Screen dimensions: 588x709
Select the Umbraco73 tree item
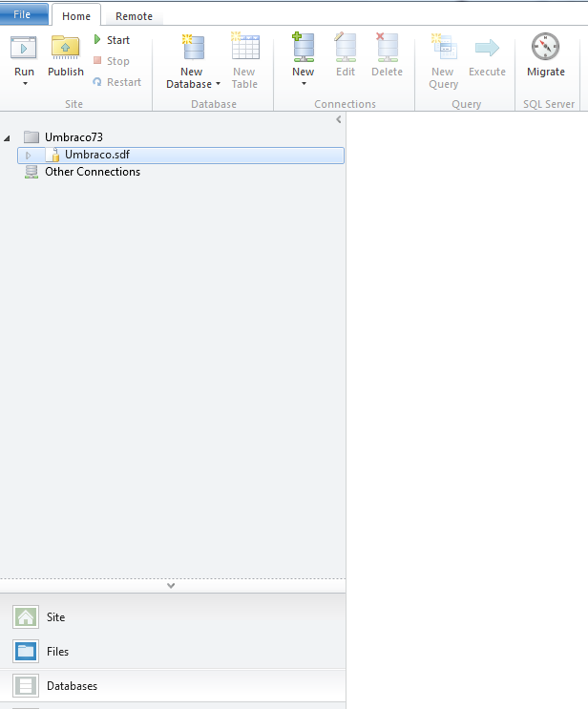click(73, 137)
